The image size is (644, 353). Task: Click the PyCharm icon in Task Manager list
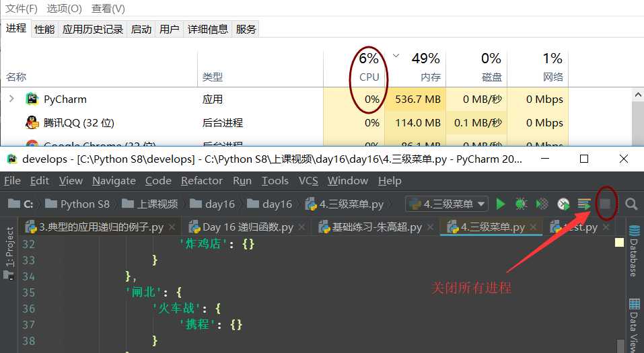click(x=32, y=99)
